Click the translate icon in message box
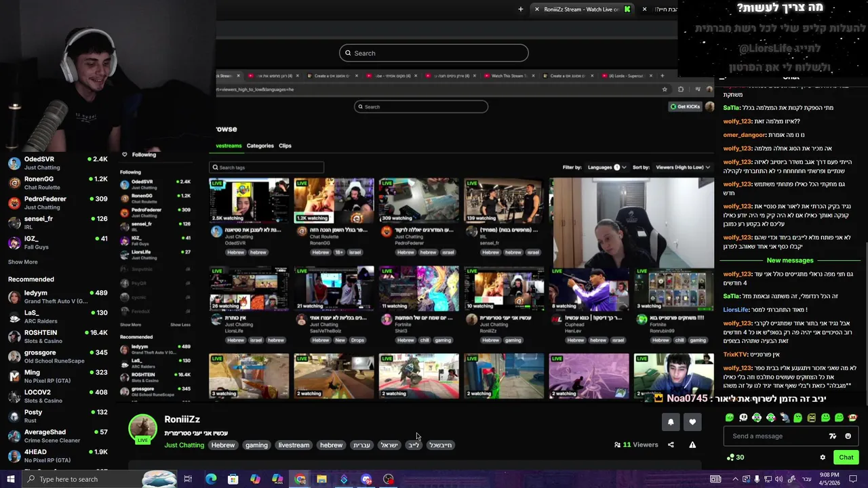 833,436
